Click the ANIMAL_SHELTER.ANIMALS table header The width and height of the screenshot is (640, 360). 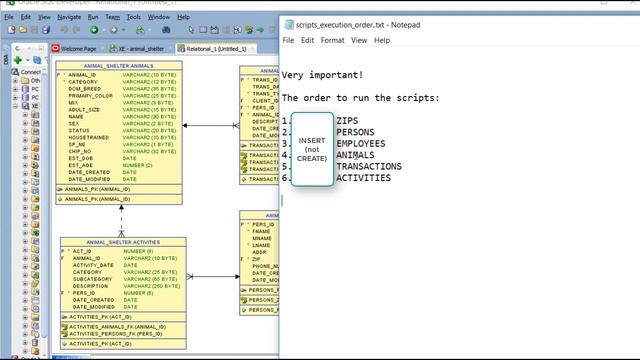coord(119,66)
